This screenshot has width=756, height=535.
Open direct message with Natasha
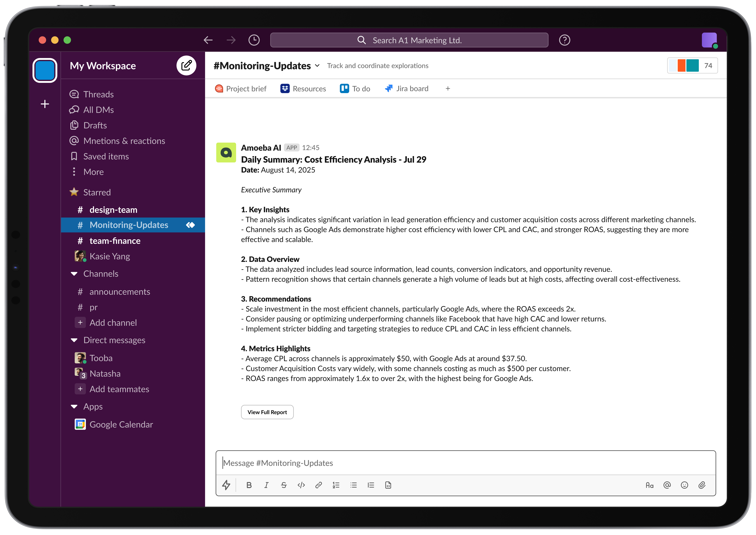[x=98, y=374]
